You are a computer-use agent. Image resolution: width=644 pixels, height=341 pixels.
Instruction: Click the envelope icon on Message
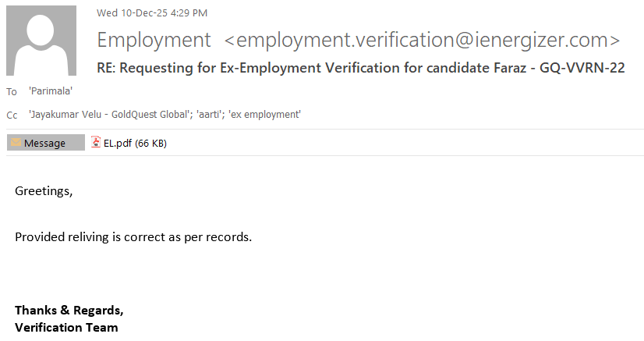16,144
